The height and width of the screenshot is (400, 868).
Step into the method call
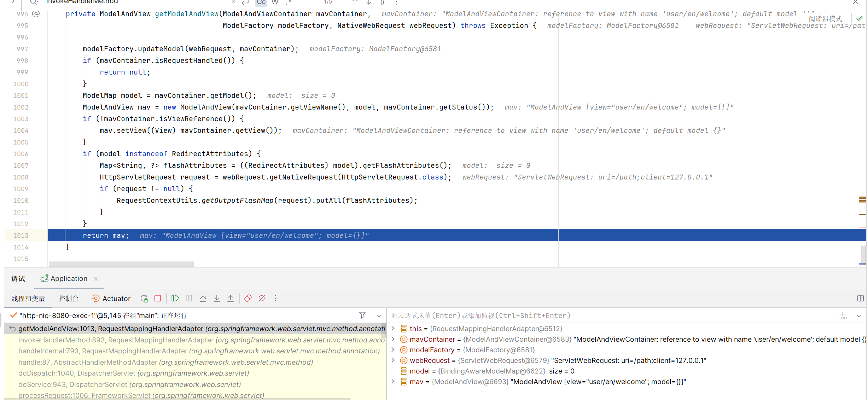coord(217,299)
